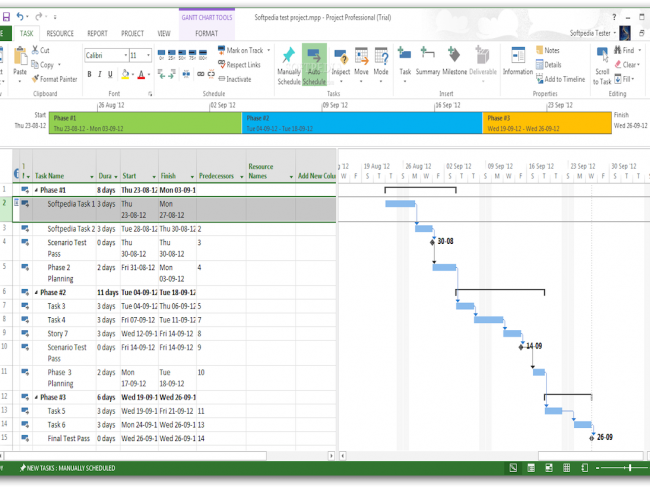
Task: Click the Auto Schedule button
Action: pyautogui.click(x=314, y=65)
